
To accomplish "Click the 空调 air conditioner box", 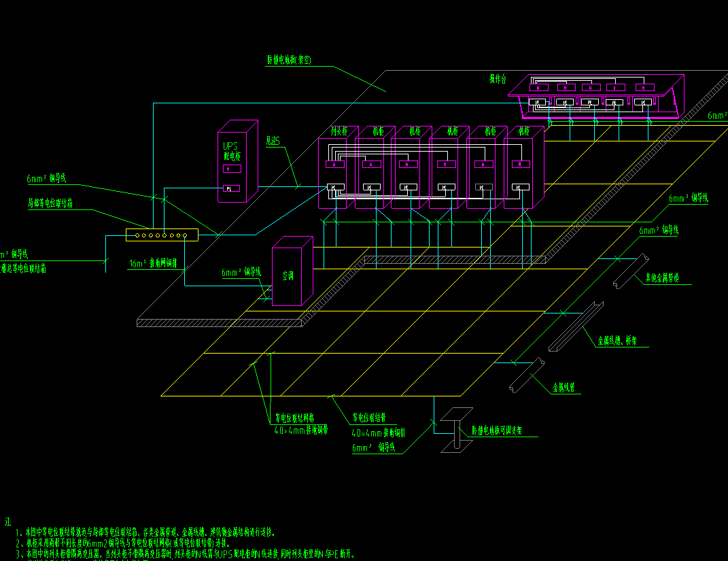I will point(291,275).
